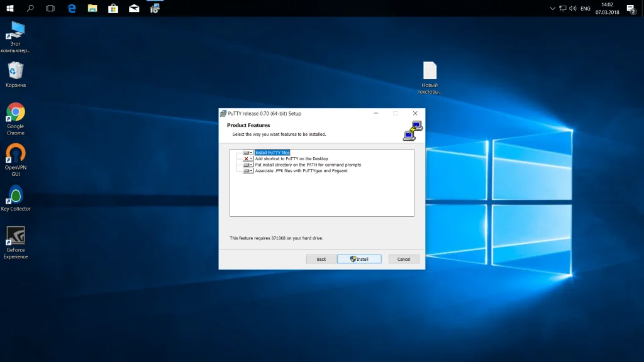
Task: Select the OpenVPN GUI desktop shortcut
Action: click(16, 153)
